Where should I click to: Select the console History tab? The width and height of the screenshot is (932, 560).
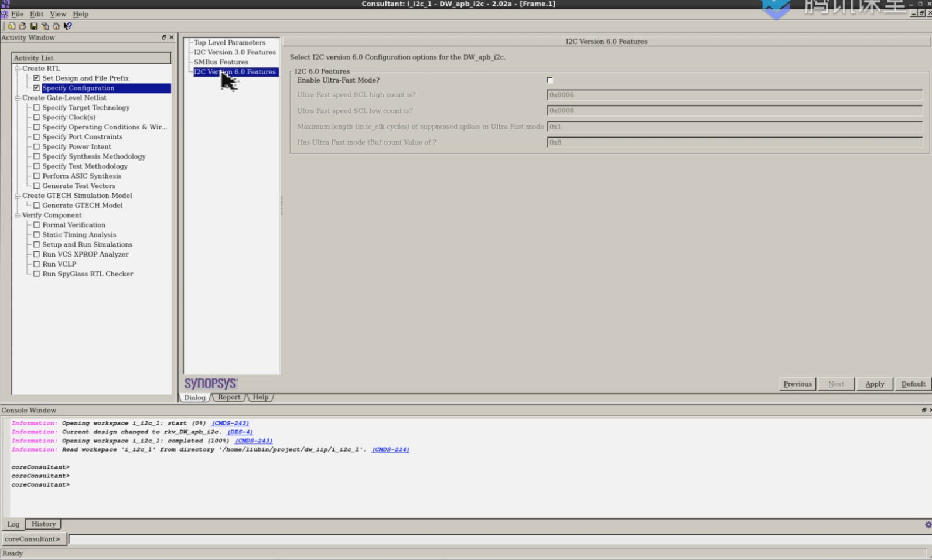[x=43, y=524]
